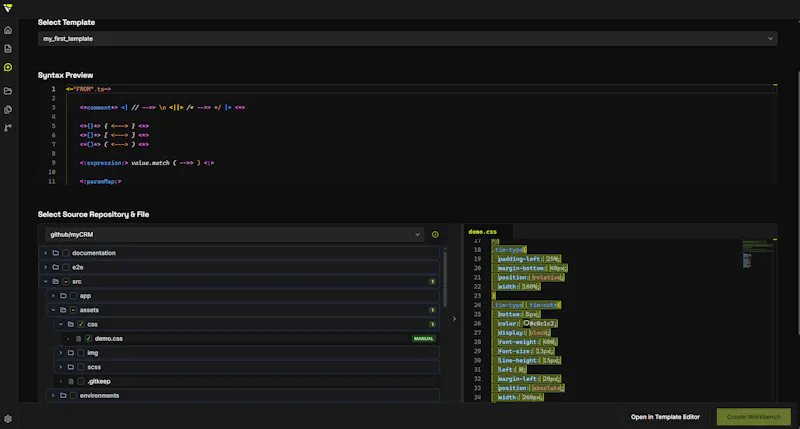Expand the documentation folder

45,253
